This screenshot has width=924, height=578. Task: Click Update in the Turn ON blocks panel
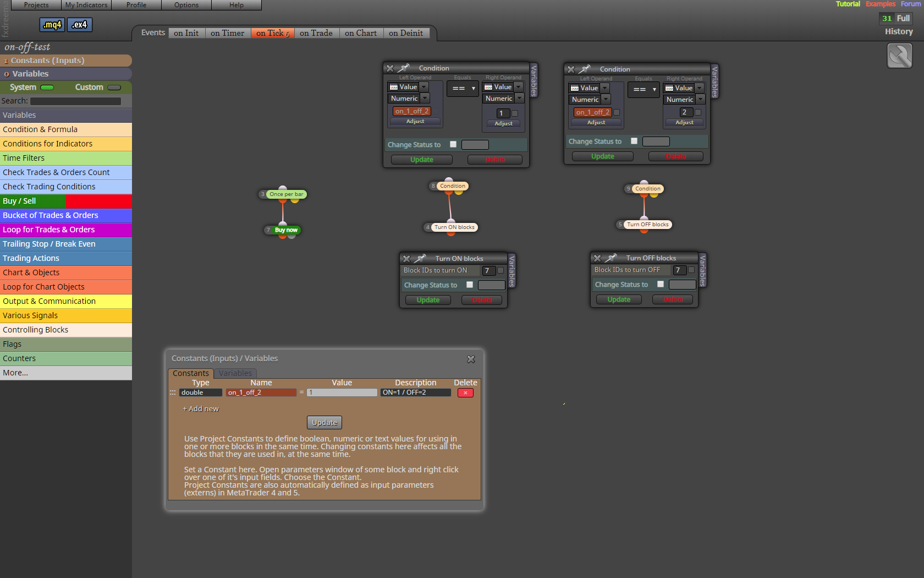click(x=428, y=300)
